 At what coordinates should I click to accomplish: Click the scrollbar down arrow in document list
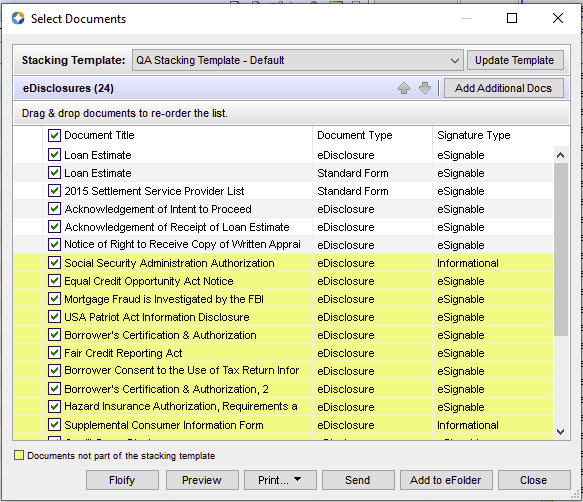(x=561, y=432)
